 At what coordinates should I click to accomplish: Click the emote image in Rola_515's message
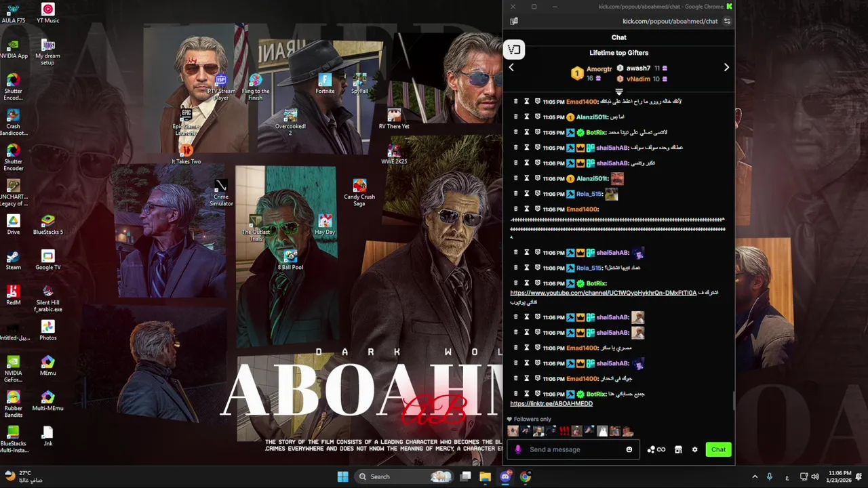611,195
